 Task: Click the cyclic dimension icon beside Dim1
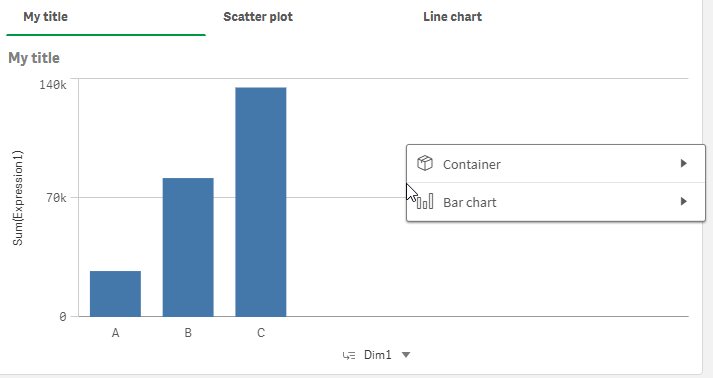(x=349, y=355)
